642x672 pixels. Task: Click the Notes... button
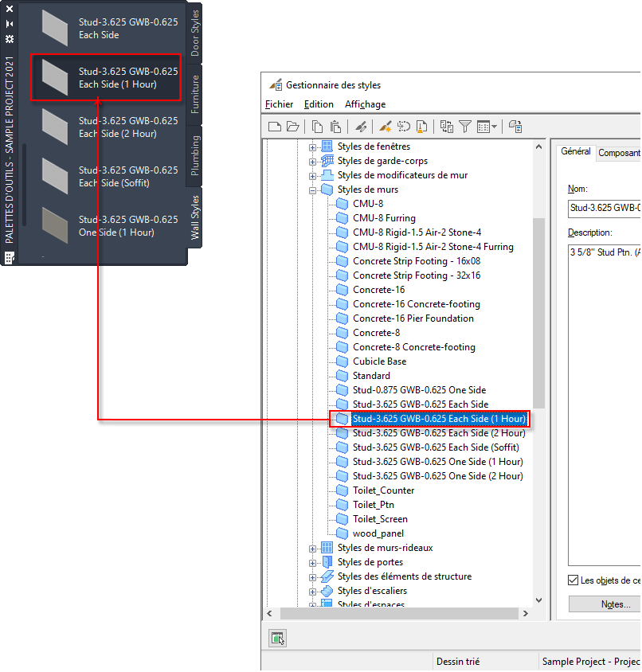(605, 604)
